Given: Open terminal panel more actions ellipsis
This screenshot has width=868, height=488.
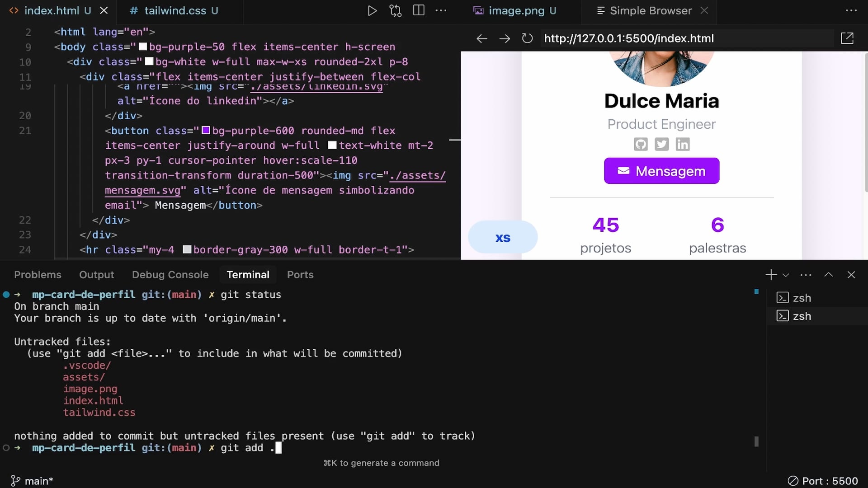Looking at the screenshot, I should point(806,275).
